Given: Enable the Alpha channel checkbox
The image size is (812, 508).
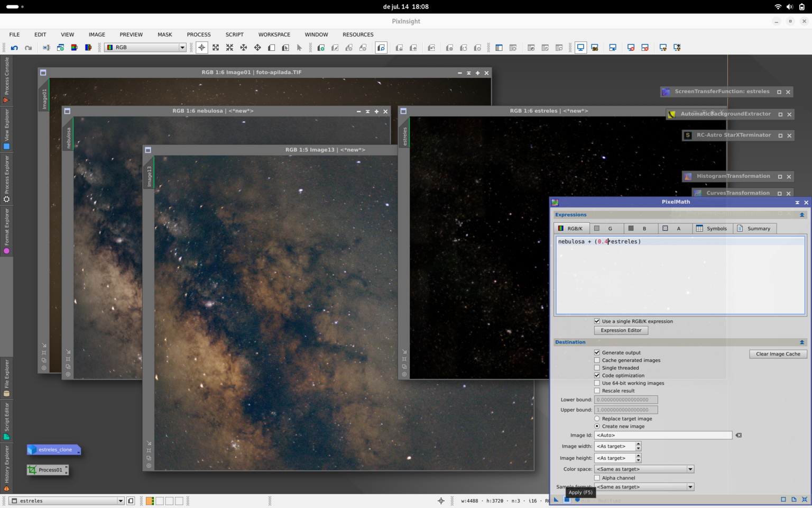Looking at the screenshot, I should coord(597,478).
